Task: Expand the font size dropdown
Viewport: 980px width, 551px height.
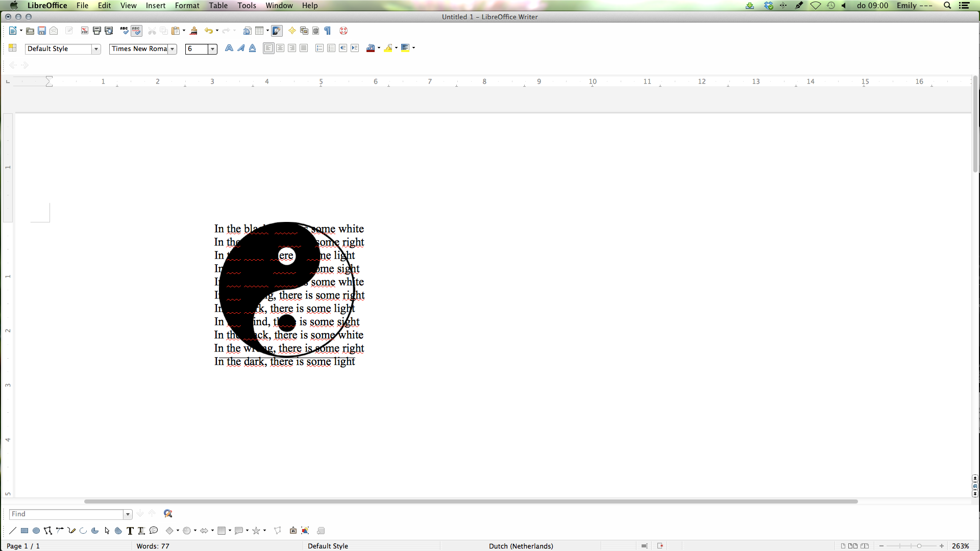Action: click(212, 49)
